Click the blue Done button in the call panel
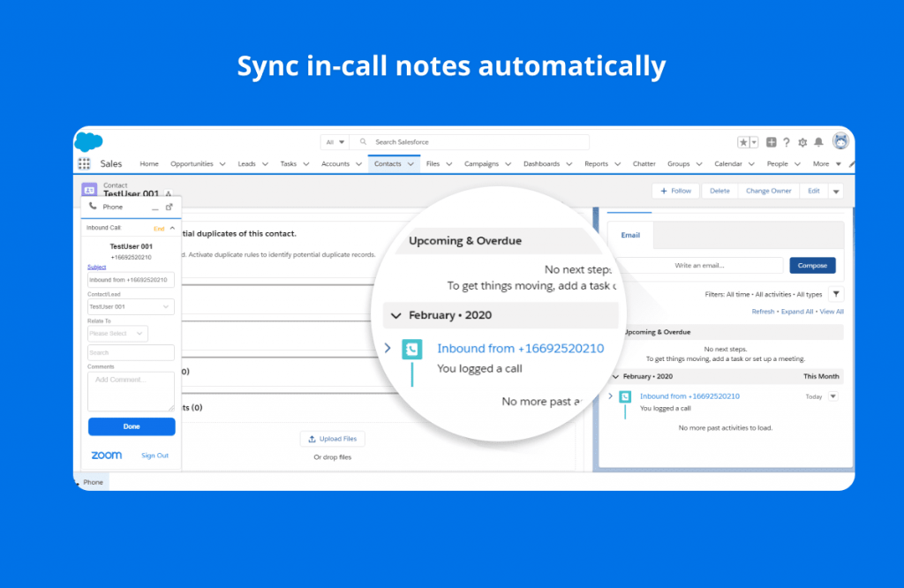Viewport: 904px width, 588px height. pyautogui.click(x=131, y=426)
